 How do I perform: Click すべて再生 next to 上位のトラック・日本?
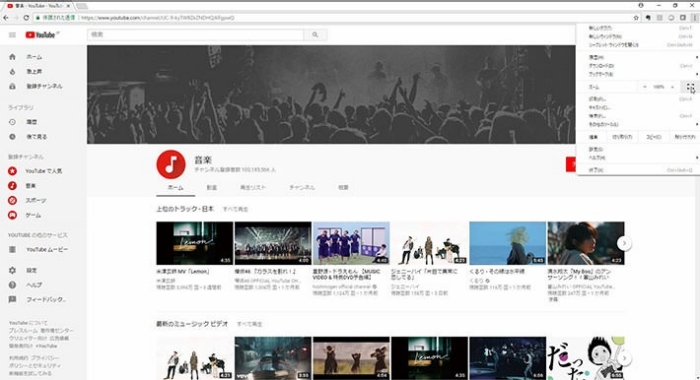pos(235,209)
